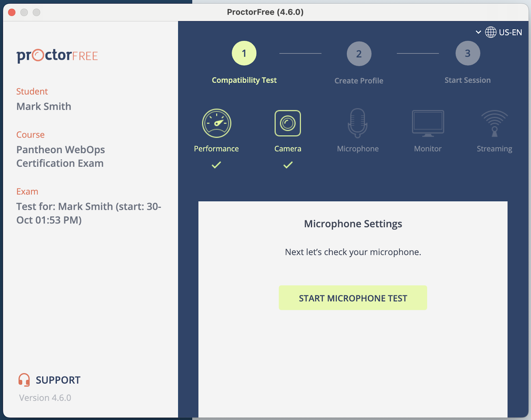Select step 1 Compatibility Test circle
This screenshot has height=420, width=531.
coord(244,53)
